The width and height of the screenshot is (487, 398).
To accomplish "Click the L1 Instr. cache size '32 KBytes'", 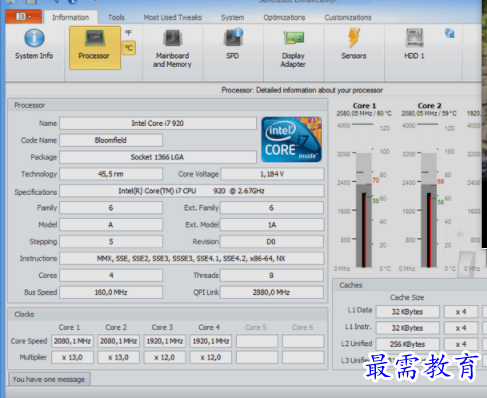I will coord(408,328).
